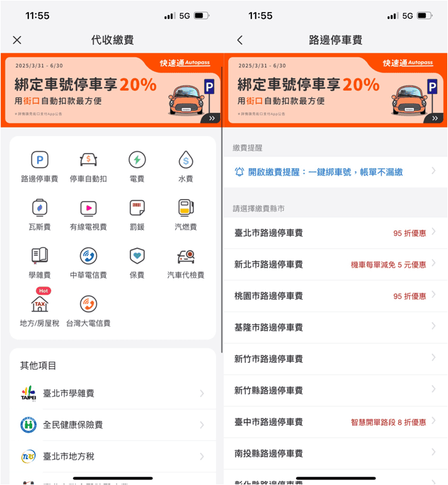The image size is (448, 485).
Task: Expand 臺北市地方稅 row chevron
Action: [202, 456]
